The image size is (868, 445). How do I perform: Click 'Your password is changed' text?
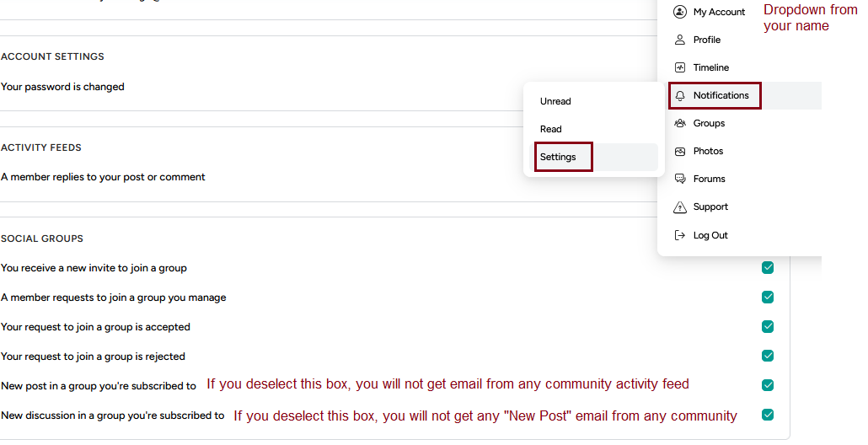pos(62,87)
